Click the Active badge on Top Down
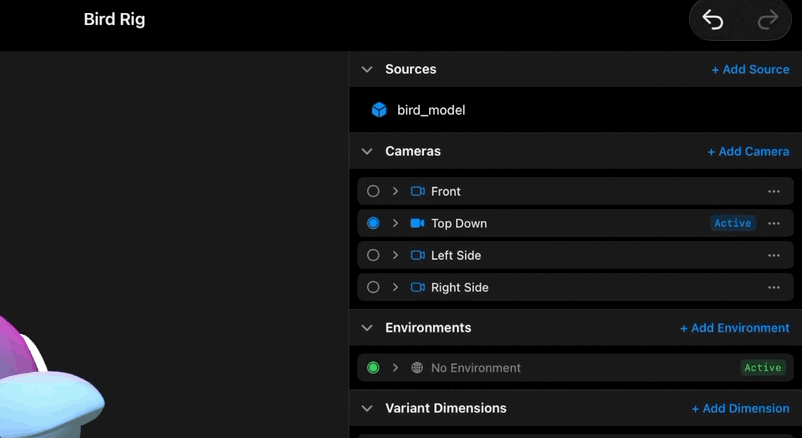This screenshot has height=438, width=802. pyautogui.click(x=733, y=223)
